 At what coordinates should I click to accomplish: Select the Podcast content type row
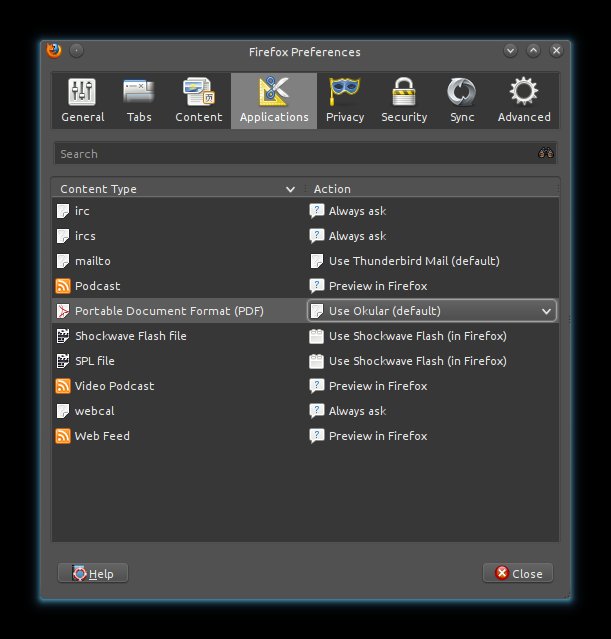point(305,286)
